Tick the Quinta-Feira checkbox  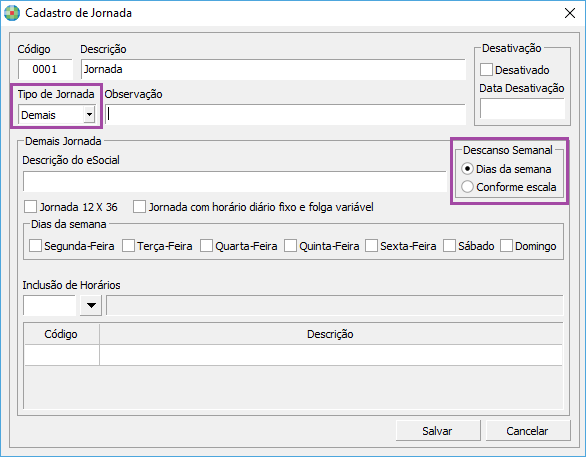(290, 246)
